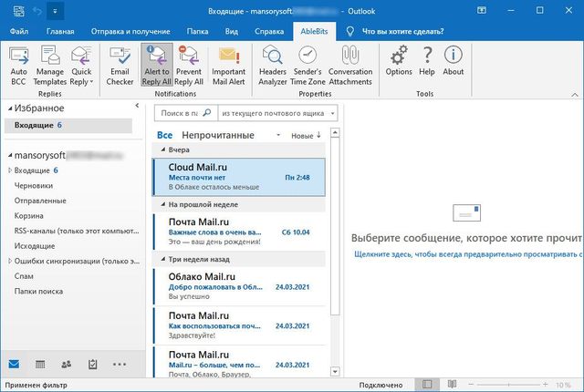Viewport: 584px width, 392px height.
Task: Open Manage Templates dropdown
Action: point(50,62)
